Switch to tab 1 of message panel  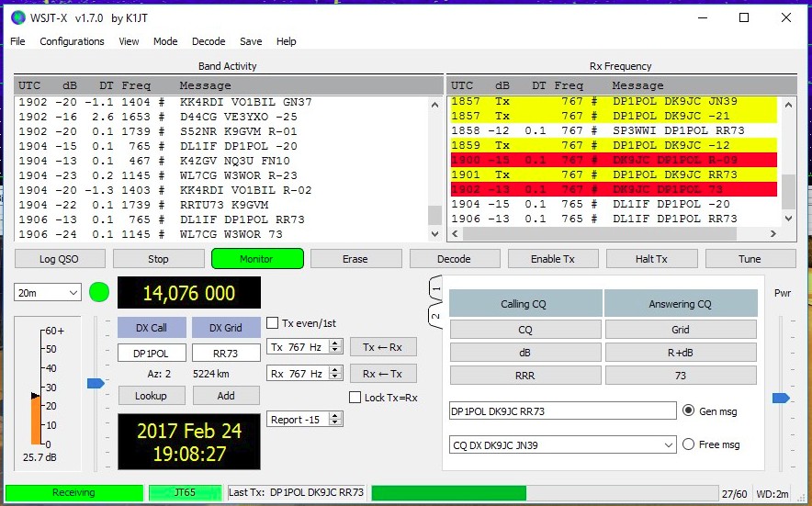[x=435, y=288]
